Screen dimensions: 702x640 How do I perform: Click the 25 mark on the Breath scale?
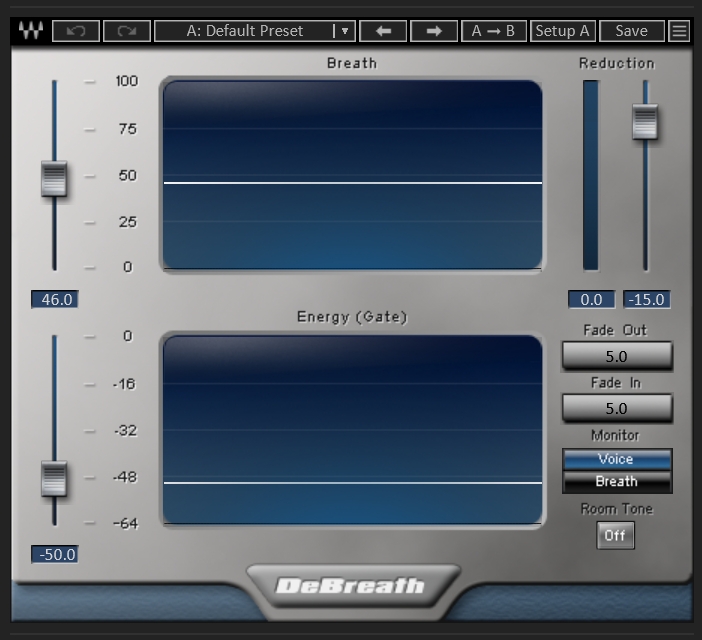tap(128, 222)
